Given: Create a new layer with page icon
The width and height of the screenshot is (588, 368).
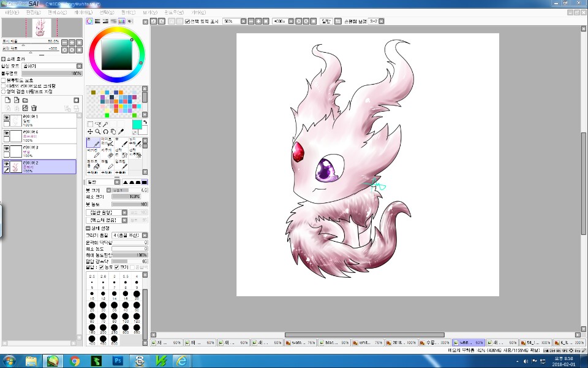Looking at the screenshot, I should pyautogui.click(x=7, y=100).
